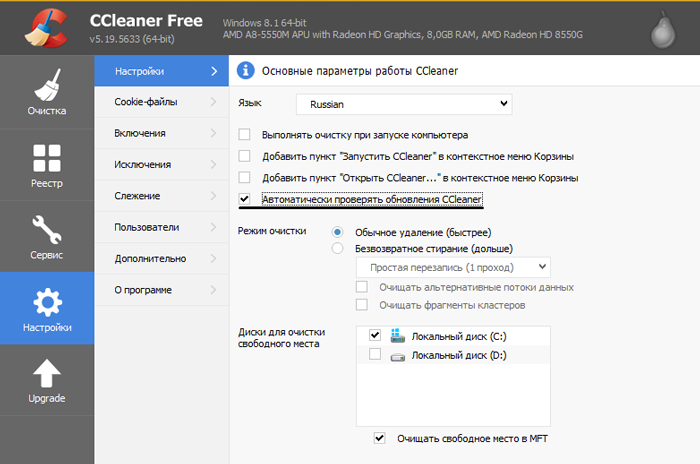This screenshot has width=700, height=464.
Task: Open the Дополнительно settings tab
Action: (x=162, y=259)
